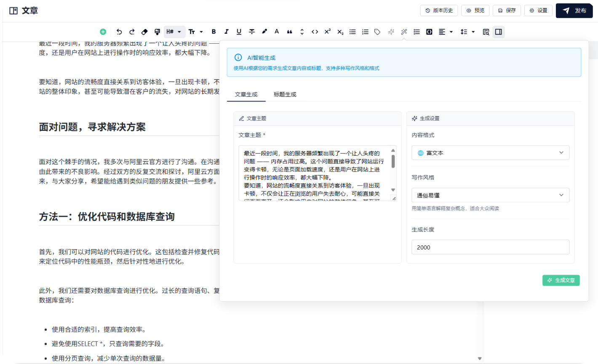This screenshot has height=364, width=598.
Task: Switch to the 标题生成 tab
Action: pyautogui.click(x=285, y=95)
